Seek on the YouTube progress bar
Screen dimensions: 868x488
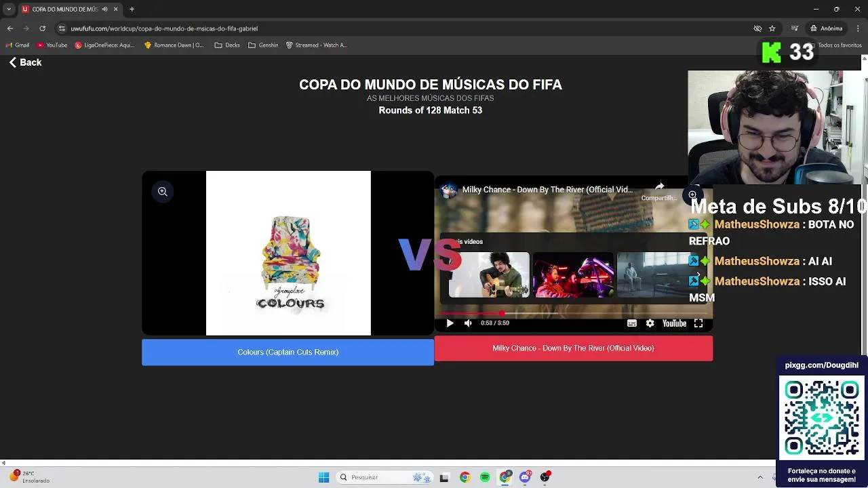click(x=573, y=313)
